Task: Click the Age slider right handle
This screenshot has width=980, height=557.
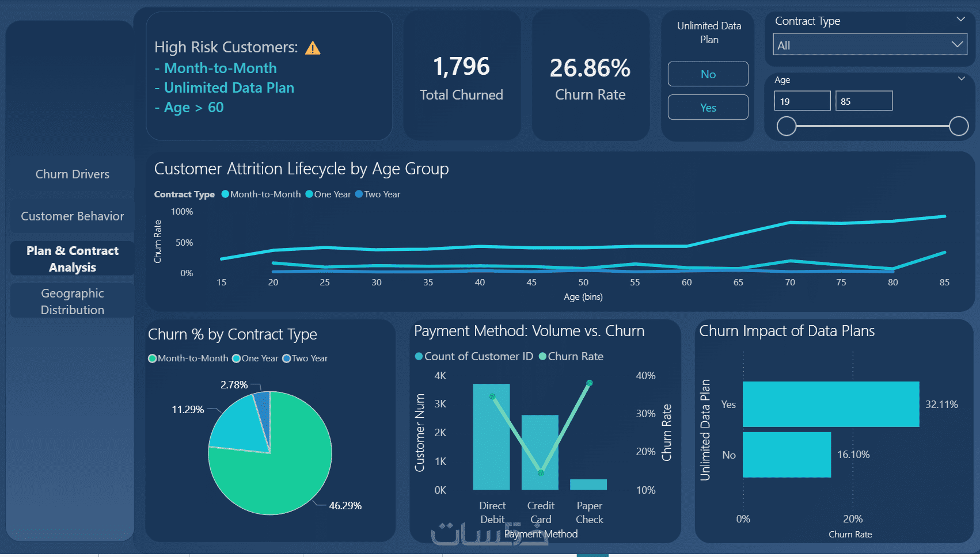Action: click(x=959, y=126)
